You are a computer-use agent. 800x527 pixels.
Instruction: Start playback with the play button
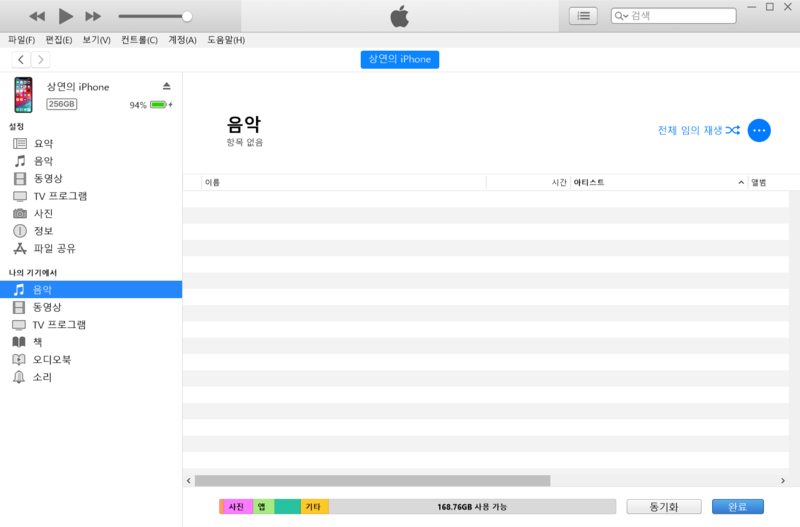pos(65,16)
